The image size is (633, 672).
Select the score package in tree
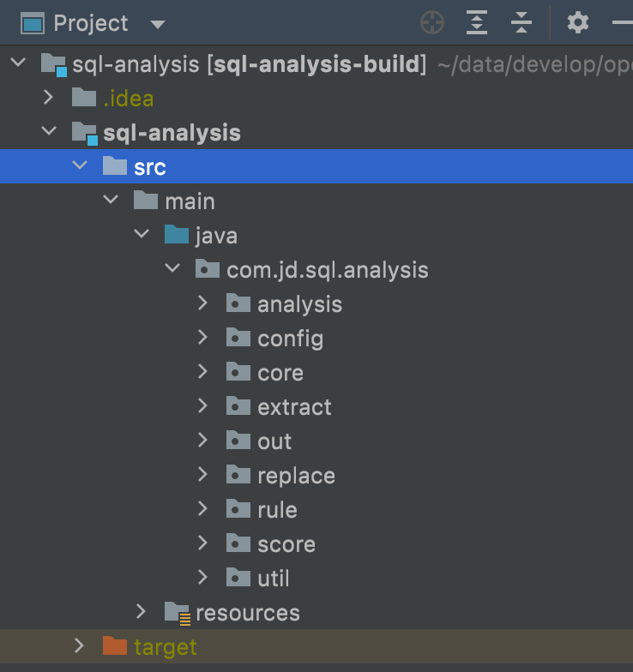[286, 543]
